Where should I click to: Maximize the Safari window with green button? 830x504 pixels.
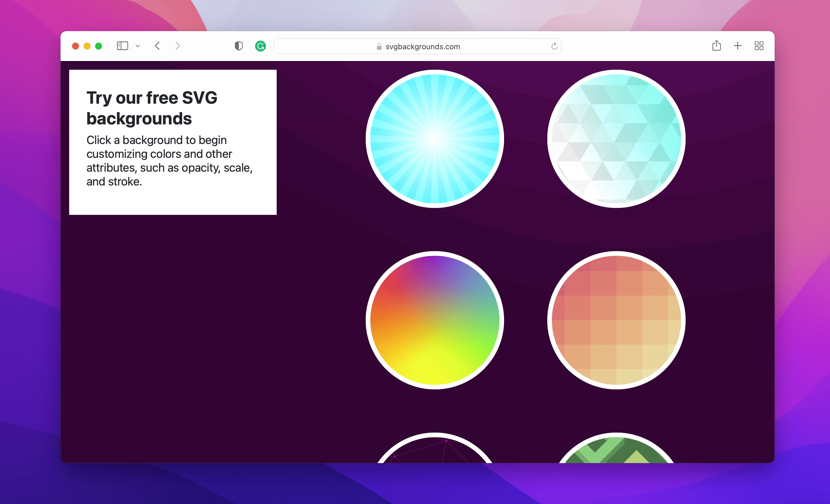coord(98,46)
